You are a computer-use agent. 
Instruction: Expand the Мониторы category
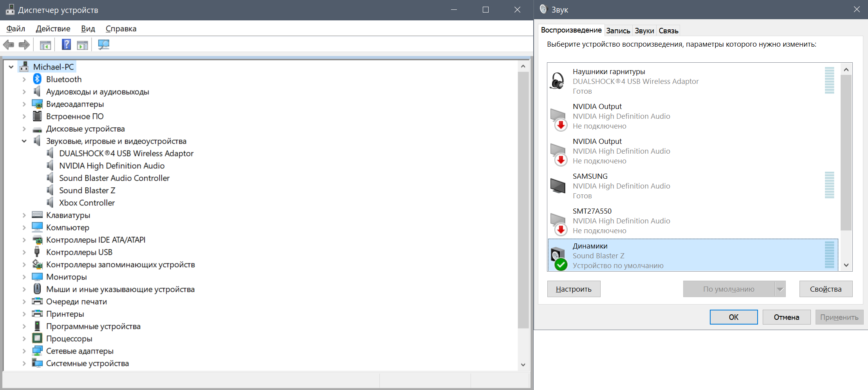point(24,277)
